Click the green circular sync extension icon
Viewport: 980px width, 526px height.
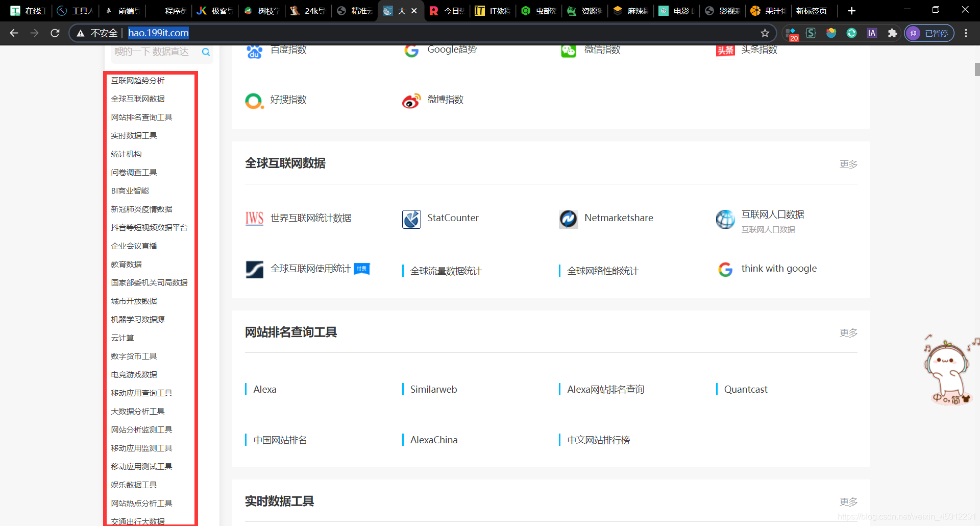point(851,33)
